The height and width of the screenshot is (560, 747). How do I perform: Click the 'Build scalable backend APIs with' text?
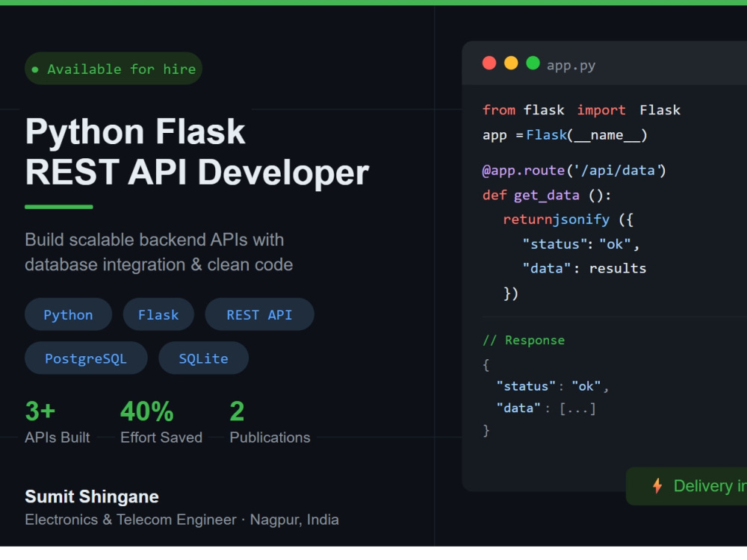coord(155,240)
